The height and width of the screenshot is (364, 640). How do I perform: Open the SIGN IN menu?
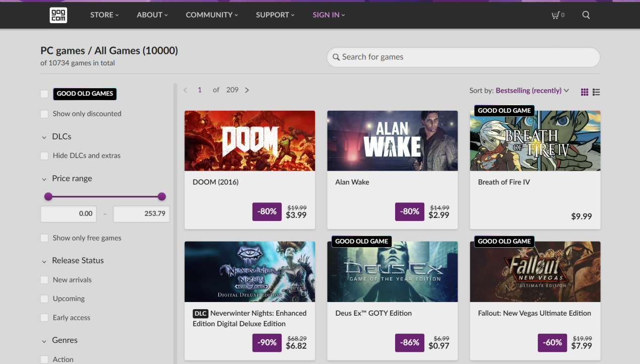(x=329, y=15)
